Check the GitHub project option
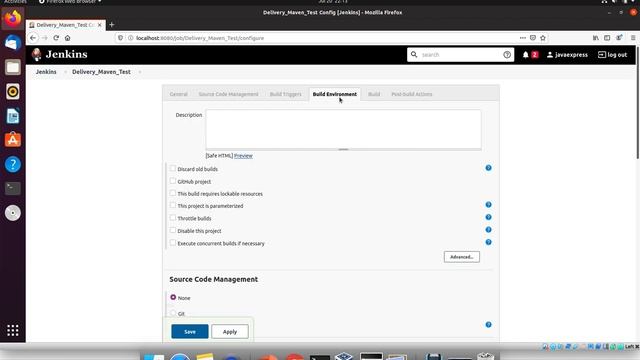The height and width of the screenshot is (360, 640). point(173,181)
